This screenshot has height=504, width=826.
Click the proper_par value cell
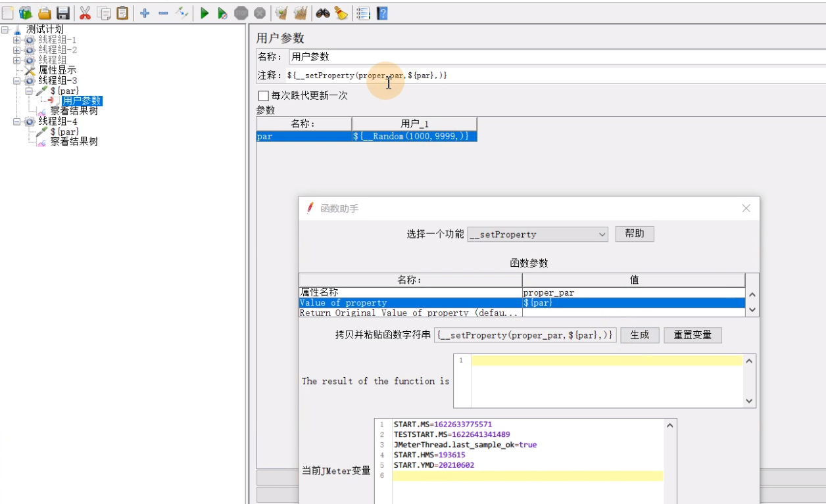point(634,292)
